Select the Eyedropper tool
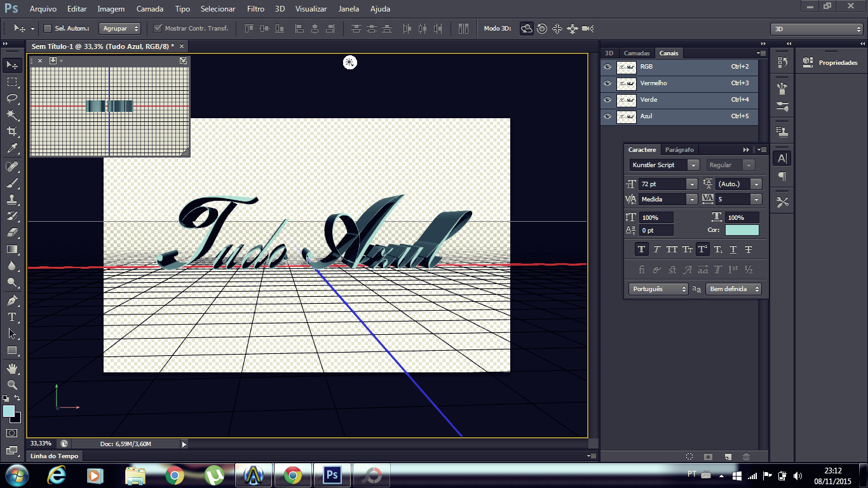Screen dimensions: 868x488 (12, 149)
